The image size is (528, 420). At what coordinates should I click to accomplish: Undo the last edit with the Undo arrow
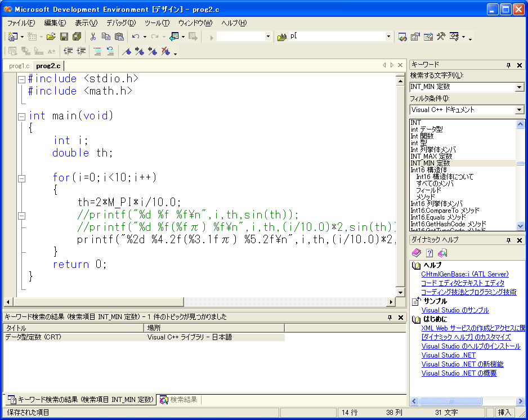(x=136, y=37)
